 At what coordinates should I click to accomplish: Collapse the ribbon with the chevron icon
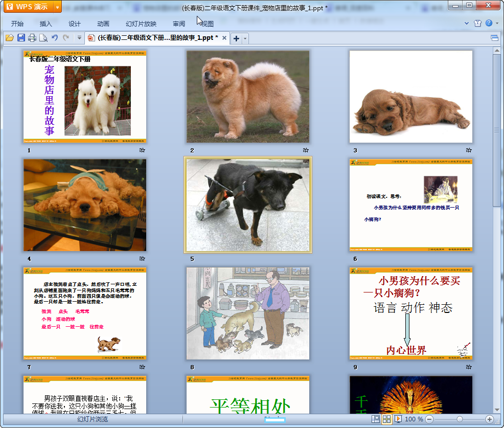(467, 23)
